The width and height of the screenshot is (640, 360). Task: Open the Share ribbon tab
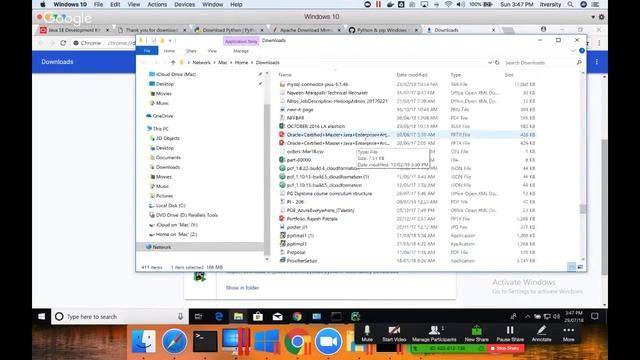coord(191,51)
